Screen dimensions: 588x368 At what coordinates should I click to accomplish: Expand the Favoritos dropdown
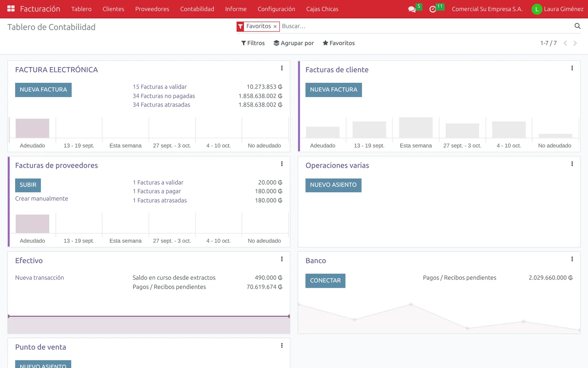coord(338,43)
